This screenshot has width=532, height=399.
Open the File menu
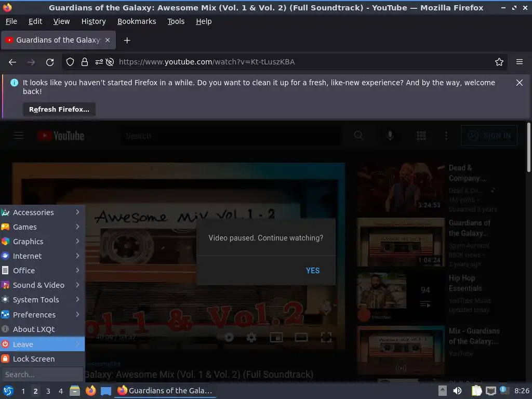point(11,21)
